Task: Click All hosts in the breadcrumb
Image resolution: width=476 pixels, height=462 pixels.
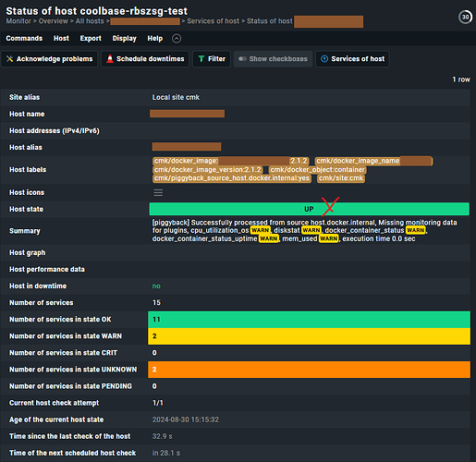Action: click(90, 21)
